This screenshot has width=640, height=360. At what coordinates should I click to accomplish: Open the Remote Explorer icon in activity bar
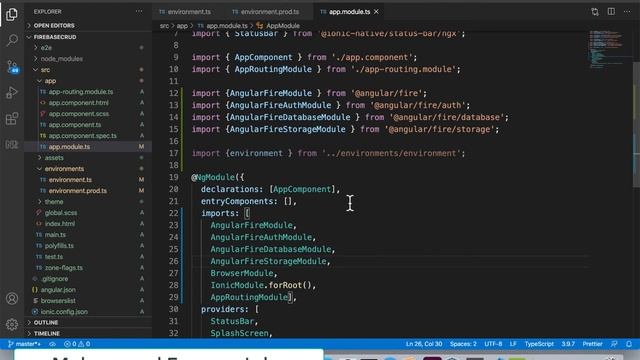(x=12, y=144)
